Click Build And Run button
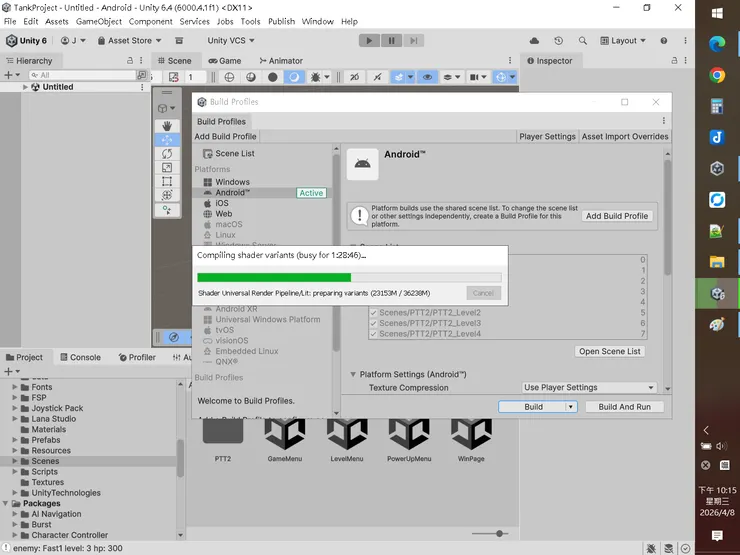Viewport: 740px width, 555px height. [x=624, y=407]
